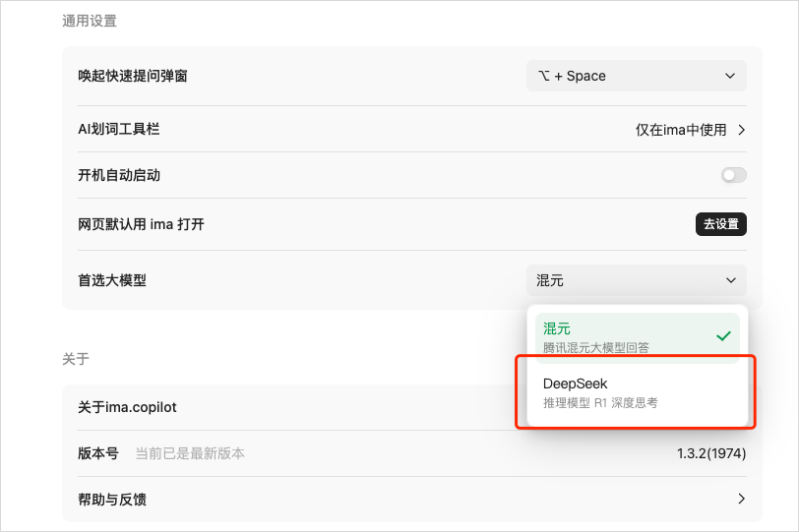
Task: Open AI划词工具栏 setting via right arrow
Action: (741, 130)
